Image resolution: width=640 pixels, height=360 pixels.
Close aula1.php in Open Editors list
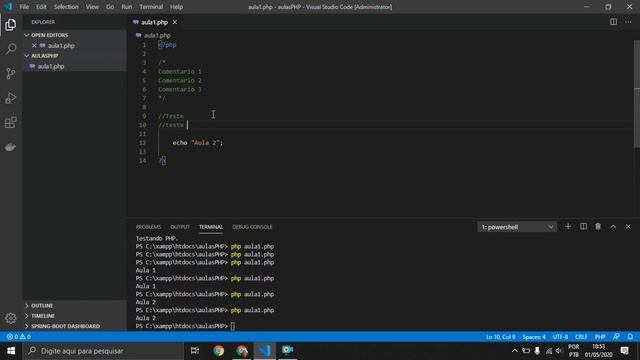(34, 46)
